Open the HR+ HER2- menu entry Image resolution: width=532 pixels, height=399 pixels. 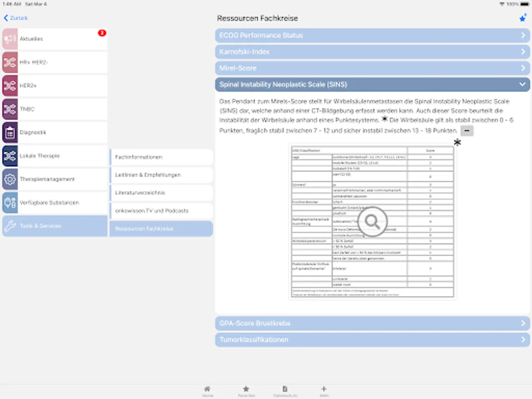[x=55, y=63]
